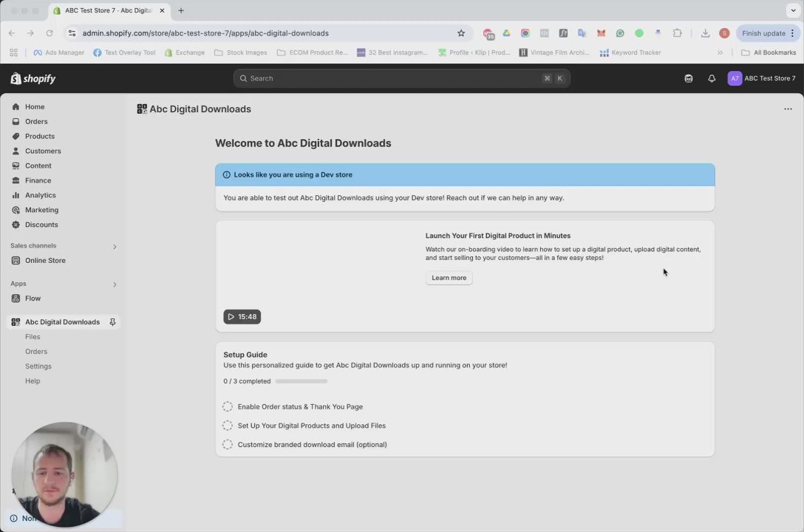Open notifications bell icon
The width and height of the screenshot is (804, 532).
tap(712, 78)
